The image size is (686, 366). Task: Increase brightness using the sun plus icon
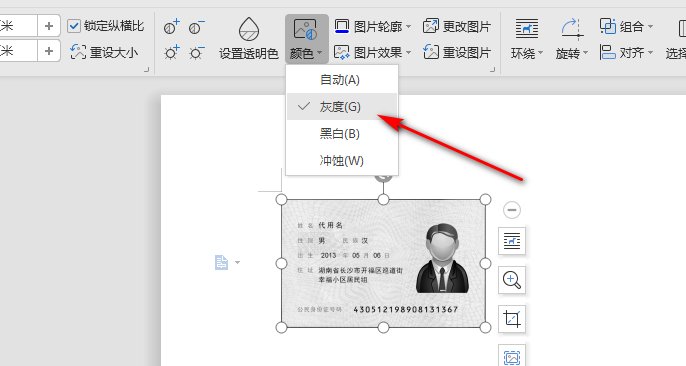[x=172, y=52]
